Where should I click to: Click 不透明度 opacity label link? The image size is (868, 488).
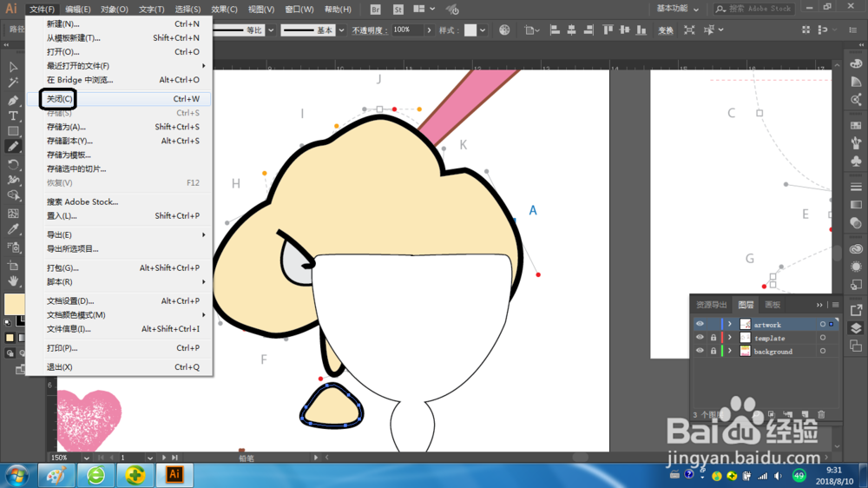coord(369,30)
